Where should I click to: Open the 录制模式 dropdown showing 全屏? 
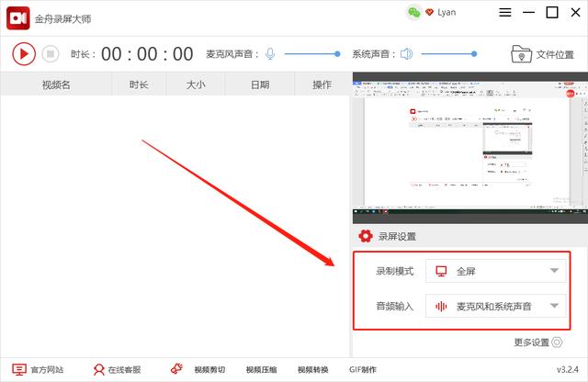click(495, 271)
